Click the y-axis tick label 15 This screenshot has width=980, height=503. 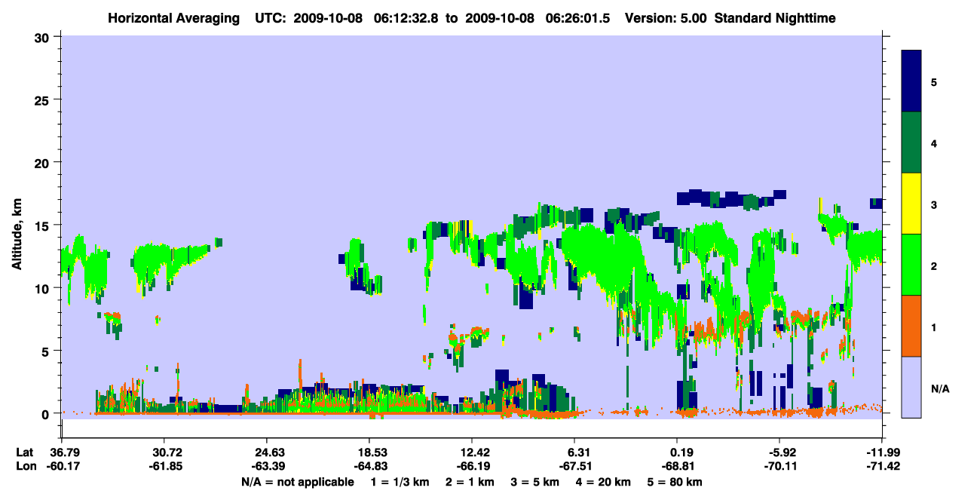44,225
